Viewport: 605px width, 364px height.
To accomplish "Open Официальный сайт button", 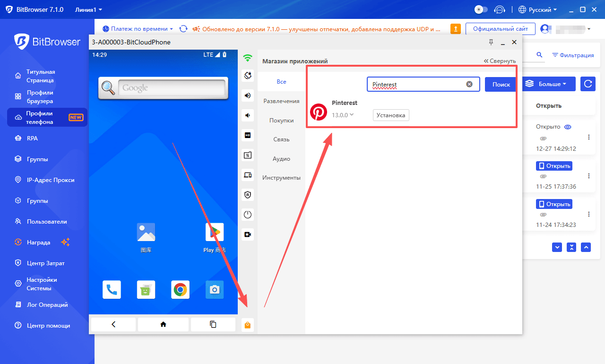I will point(501,29).
